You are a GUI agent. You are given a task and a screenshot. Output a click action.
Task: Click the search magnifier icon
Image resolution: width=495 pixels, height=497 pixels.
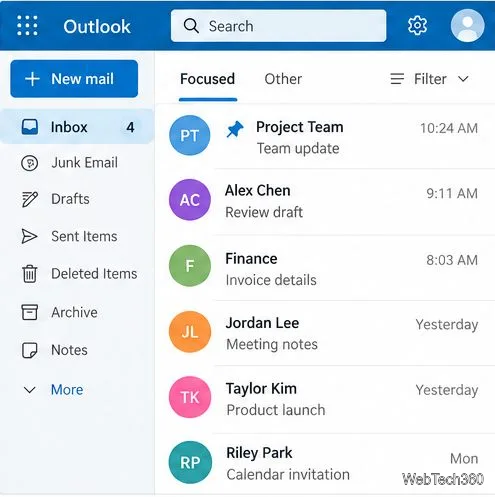[x=191, y=26]
